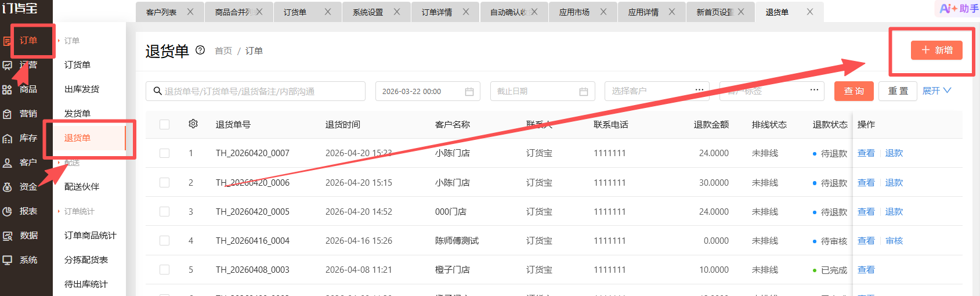Viewport: 980px width, 296px height.
Task: Check the row for TH_20260408_0003
Action: 165,269
